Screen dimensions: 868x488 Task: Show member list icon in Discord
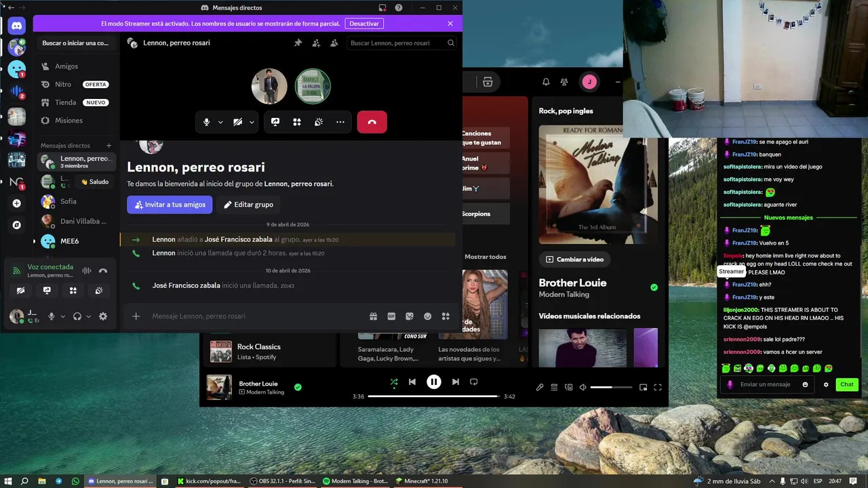click(x=334, y=43)
